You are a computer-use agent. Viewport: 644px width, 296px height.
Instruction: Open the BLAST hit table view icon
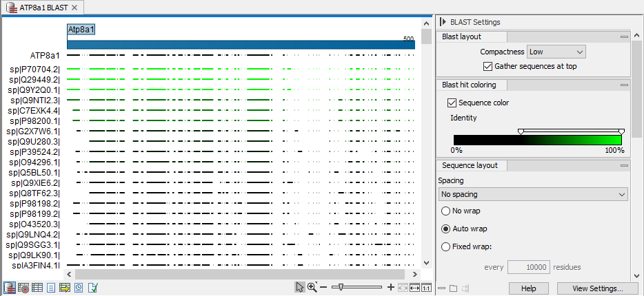pos(37,288)
